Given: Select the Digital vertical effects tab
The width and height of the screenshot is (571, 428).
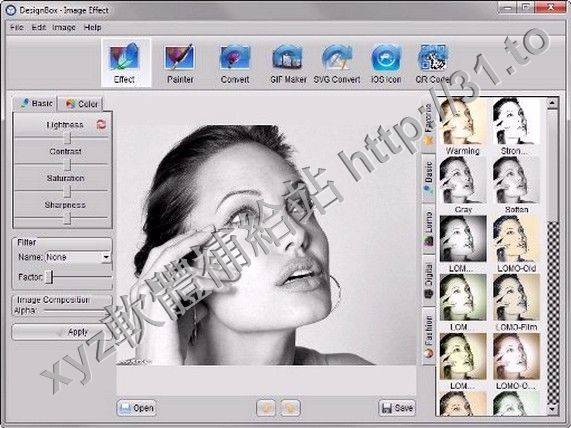Looking at the screenshot, I should [429, 280].
